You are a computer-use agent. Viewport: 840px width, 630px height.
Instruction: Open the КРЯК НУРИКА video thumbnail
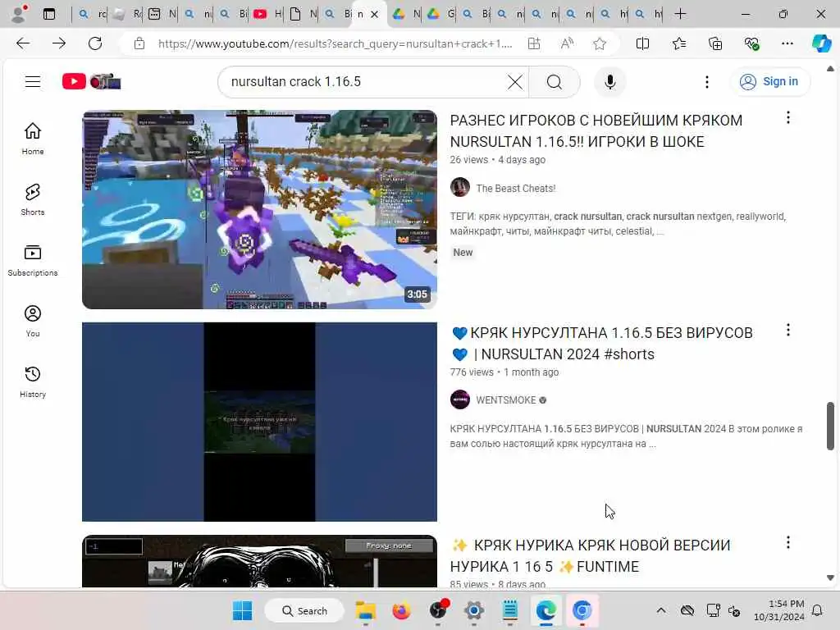coord(259,561)
